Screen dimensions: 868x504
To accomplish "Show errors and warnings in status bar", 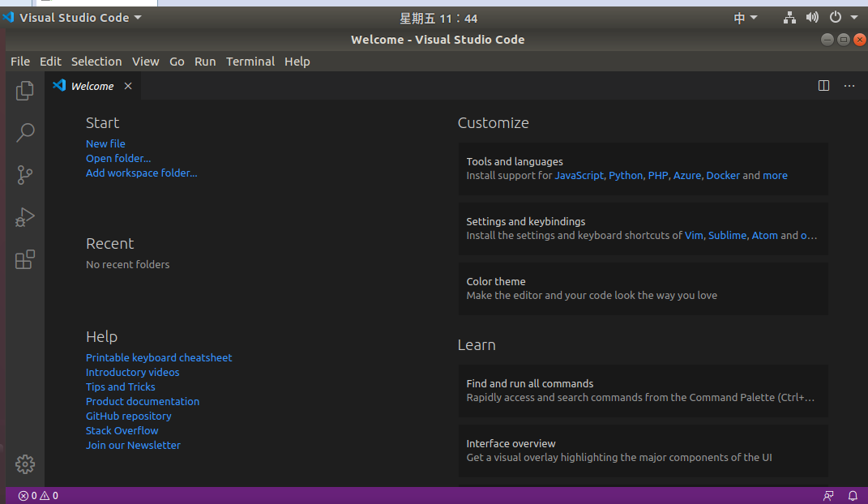I will (x=38, y=496).
